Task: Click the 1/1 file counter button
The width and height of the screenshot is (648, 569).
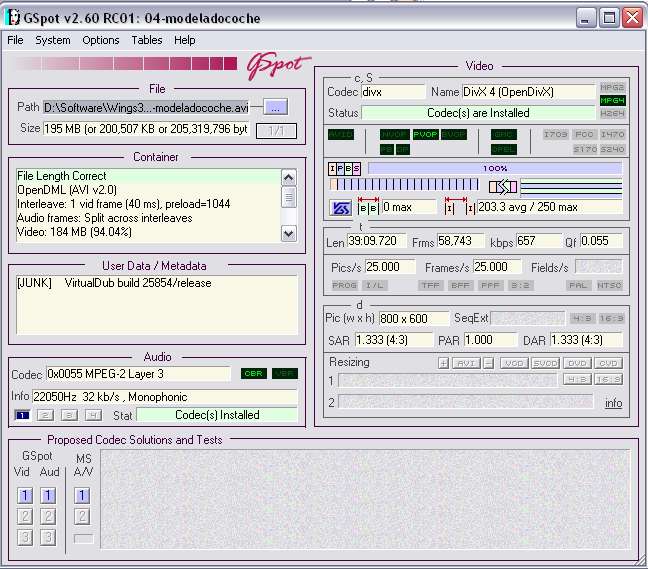Action: click(276, 131)
